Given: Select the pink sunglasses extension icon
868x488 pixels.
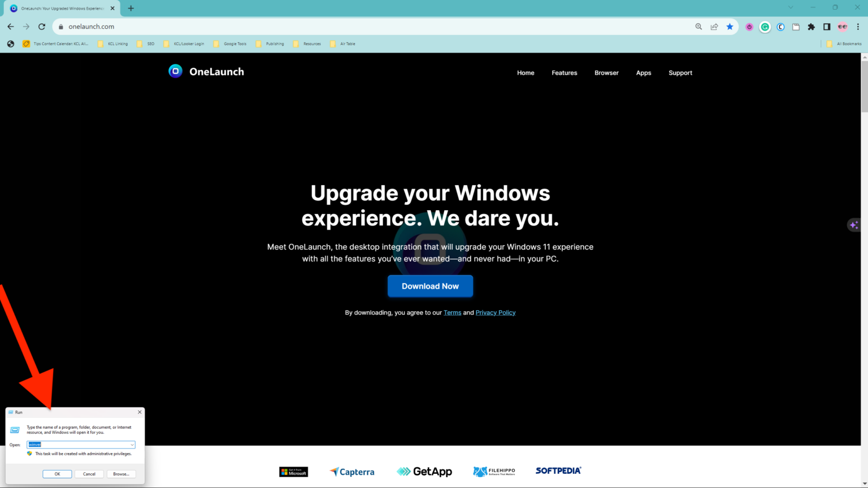Looking at the screenshot, I should click(x=843, y=27).
